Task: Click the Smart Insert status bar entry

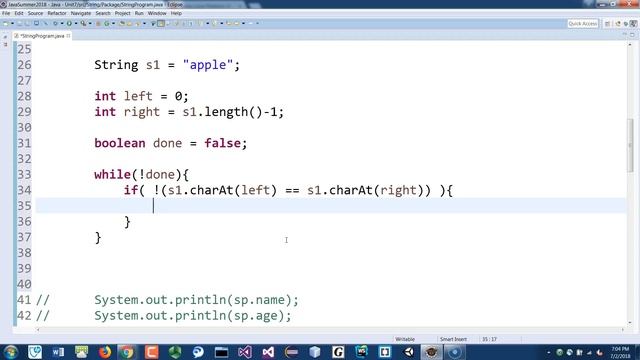Action: (453, 339)
